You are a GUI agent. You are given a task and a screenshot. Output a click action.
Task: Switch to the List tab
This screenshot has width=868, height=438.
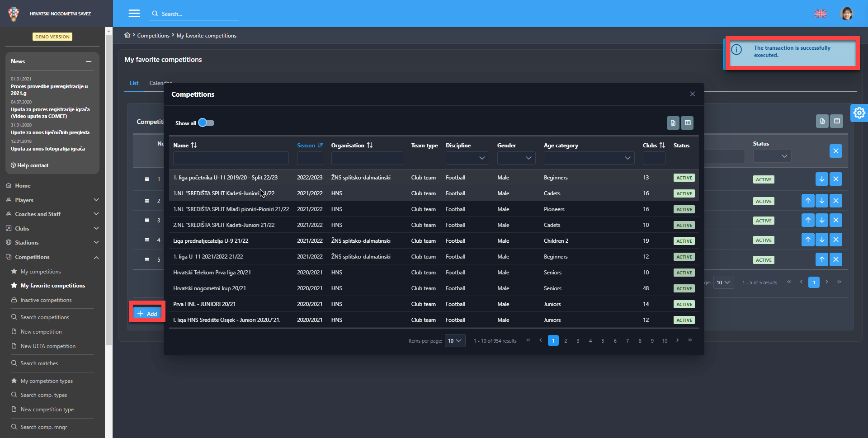(x=134, y=83)
